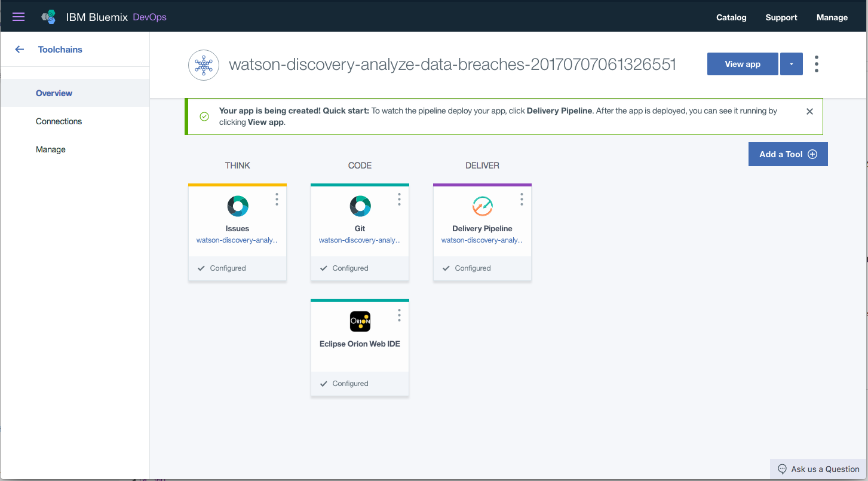Screen dimensions: 868x481
Task: Click the IBM Bluemix logo icon
Action: (48, 17)
